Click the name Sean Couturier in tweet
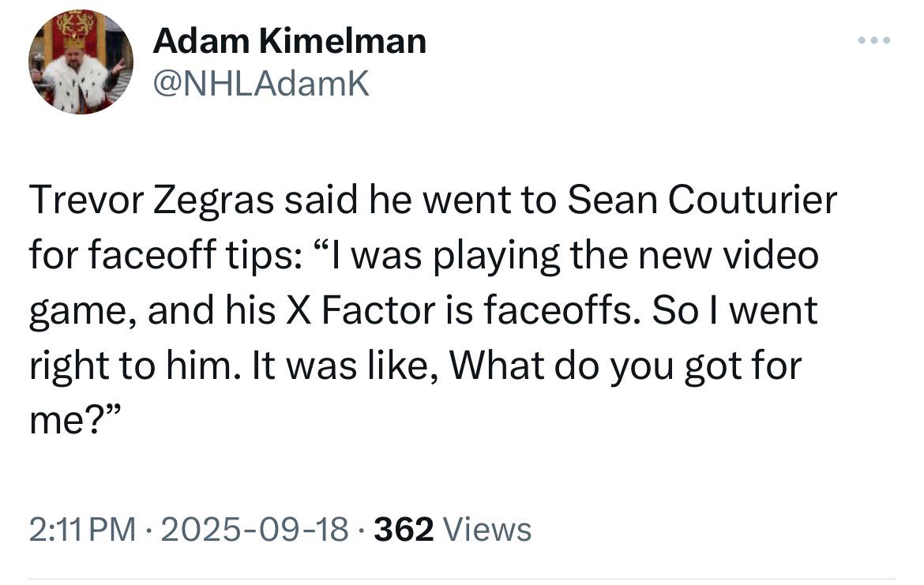The width and height of the screenshot is (924, 585). (x=702, y=200)
